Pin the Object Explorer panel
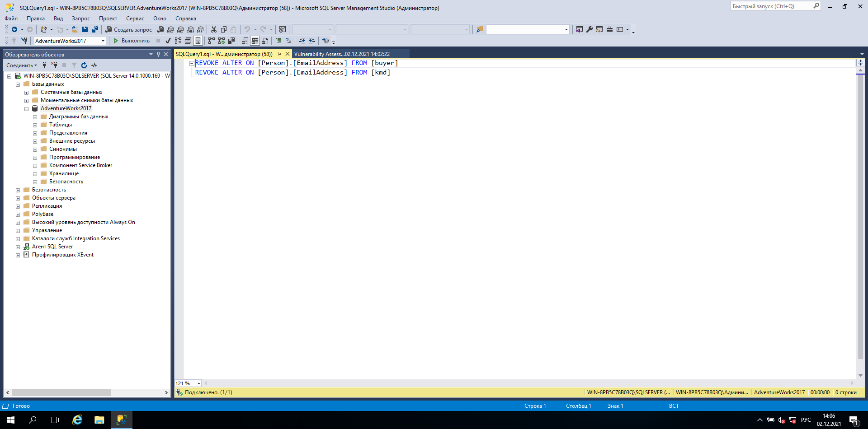The height and width of the screenshot is (429, 868). point(158,54)
